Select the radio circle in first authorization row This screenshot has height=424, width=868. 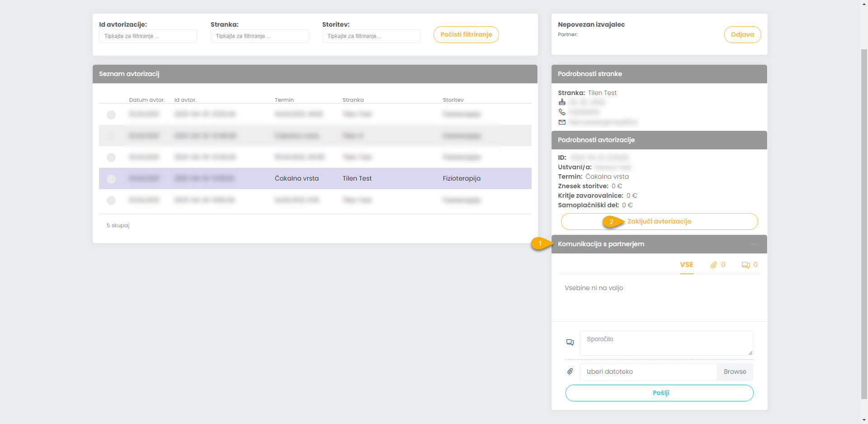111,114
